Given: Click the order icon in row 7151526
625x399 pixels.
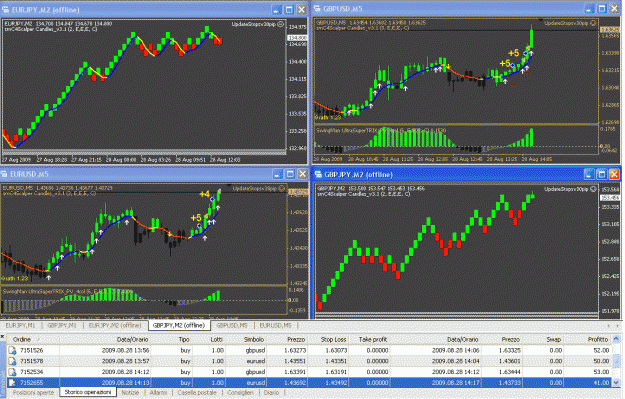Looking at the screenshot, I should [x=12, y=351].
